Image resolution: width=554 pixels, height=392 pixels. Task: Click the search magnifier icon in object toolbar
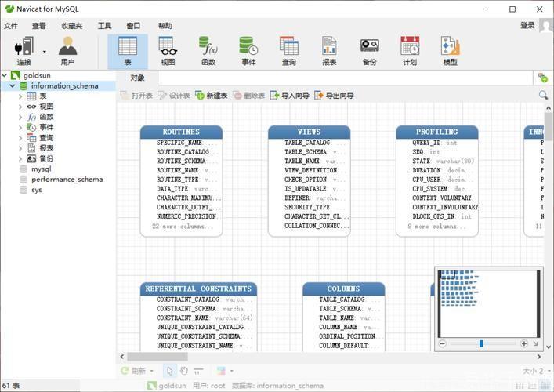(x=543, y=95)
